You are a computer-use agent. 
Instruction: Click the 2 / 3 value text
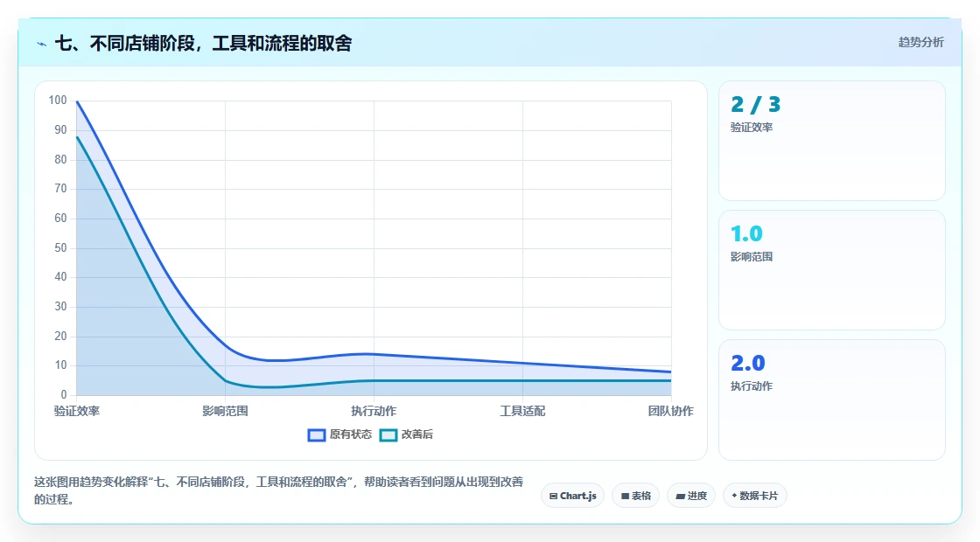[x=756, y=104]
